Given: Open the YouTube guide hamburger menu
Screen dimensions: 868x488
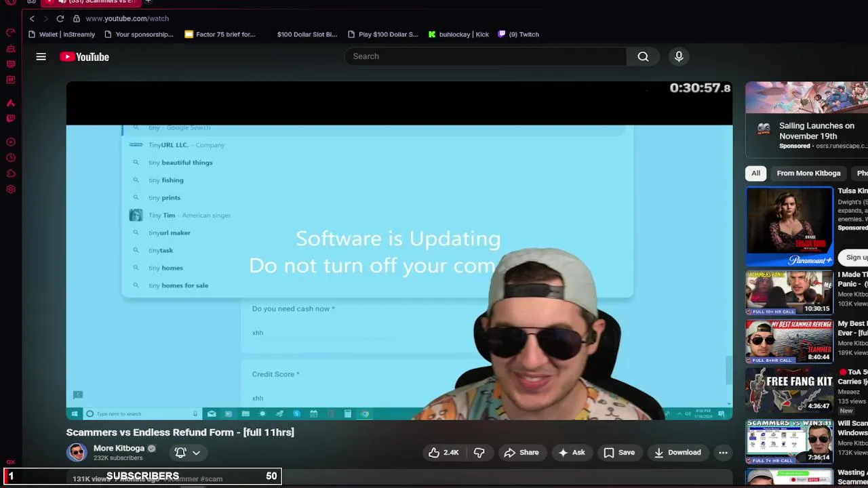Looking at the screenshot, I should 41,57.
